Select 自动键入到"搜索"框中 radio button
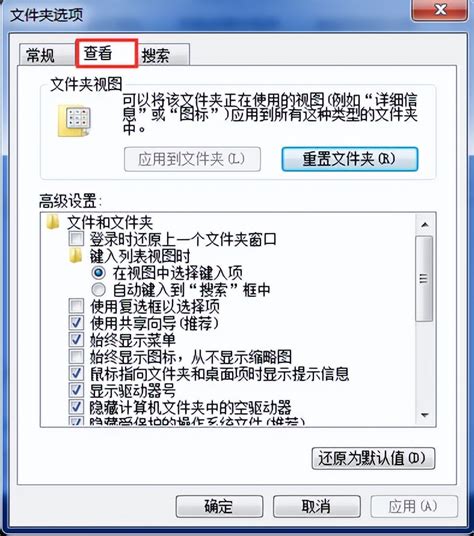The height and width of the screenshot is (536, 474). 98,290
